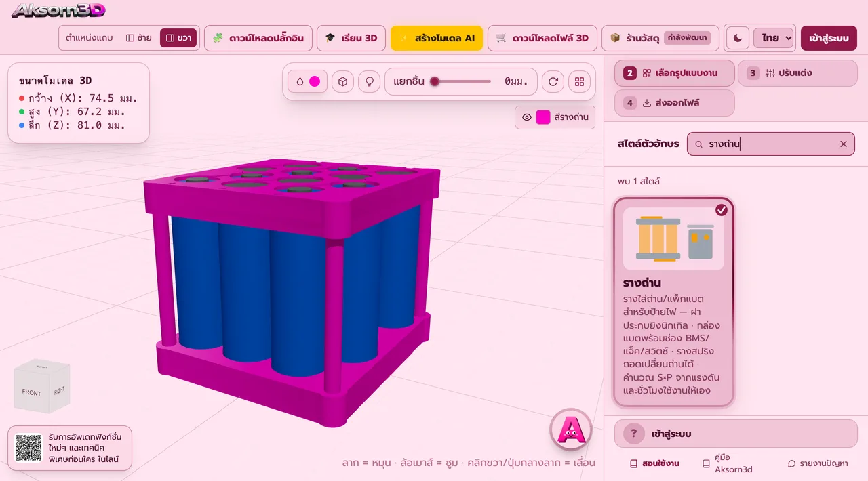
Task: Set panel position to ขวา (right)
Action: [x=178, y=38]
